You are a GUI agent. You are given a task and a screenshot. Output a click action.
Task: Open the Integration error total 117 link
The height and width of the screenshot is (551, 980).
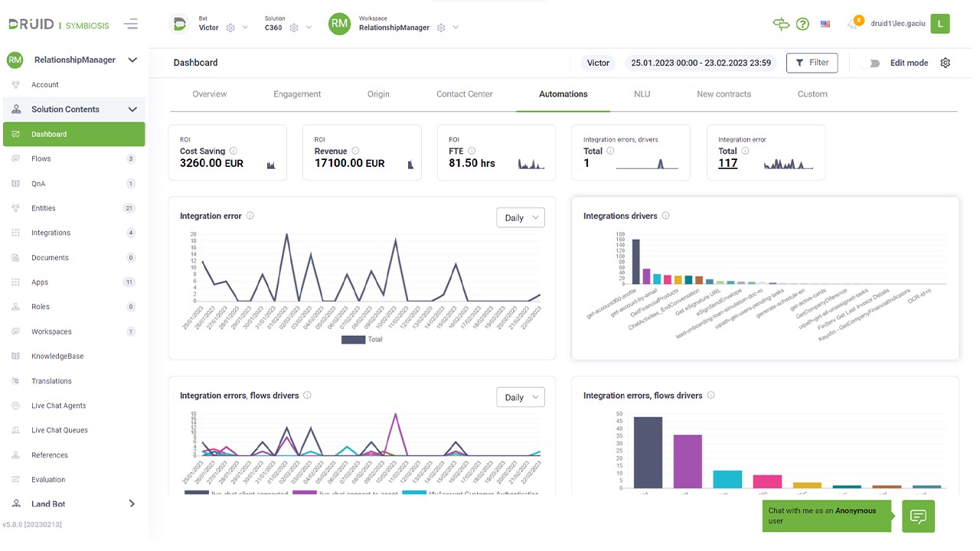pos(727,163)
